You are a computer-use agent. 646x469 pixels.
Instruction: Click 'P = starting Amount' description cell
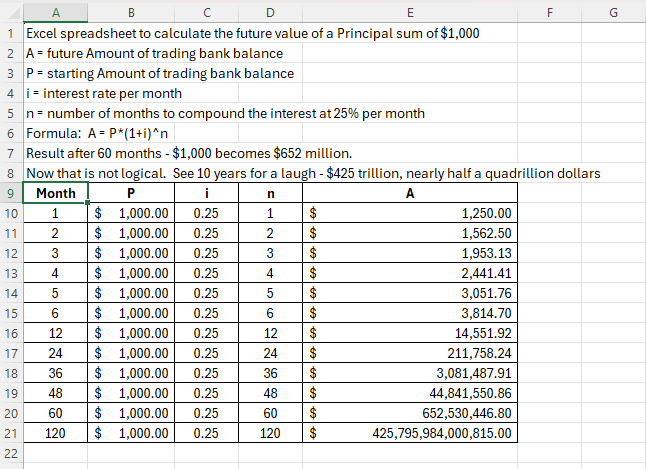click(160, 73)
